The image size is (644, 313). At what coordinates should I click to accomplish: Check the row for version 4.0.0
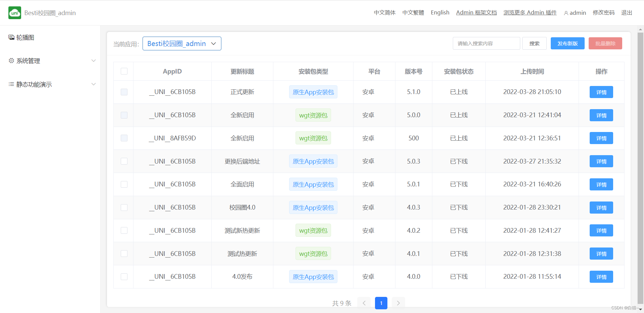click(x=124, y=277)
